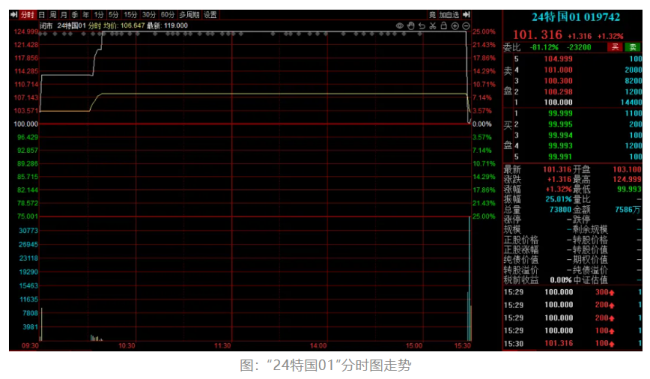Select the hand pan tool icon
The height and width of the screenshot is (379, 650).
[x=410, y=26]
